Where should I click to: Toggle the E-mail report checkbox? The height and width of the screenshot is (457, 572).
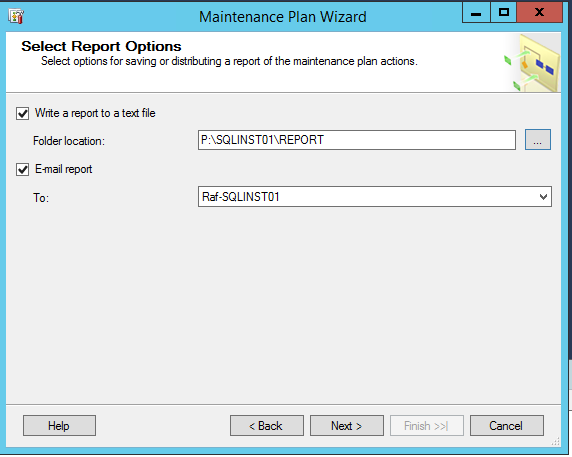(x=22, y=170)
